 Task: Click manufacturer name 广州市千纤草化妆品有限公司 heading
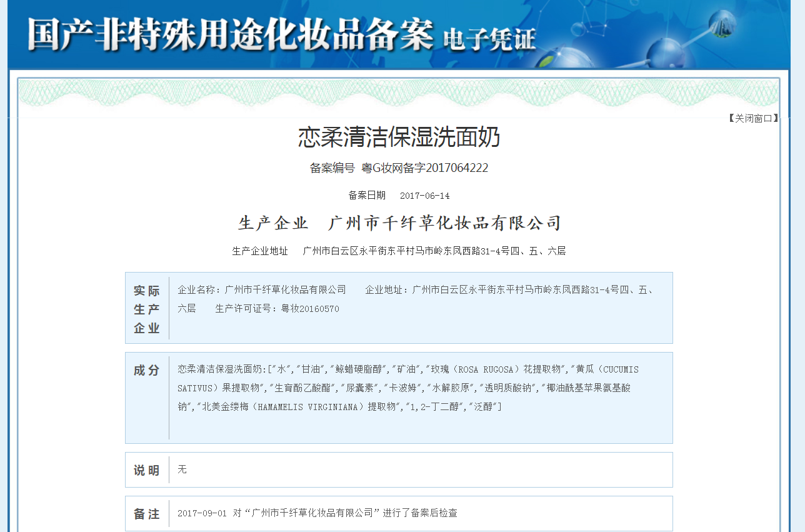tap(445, 223)
